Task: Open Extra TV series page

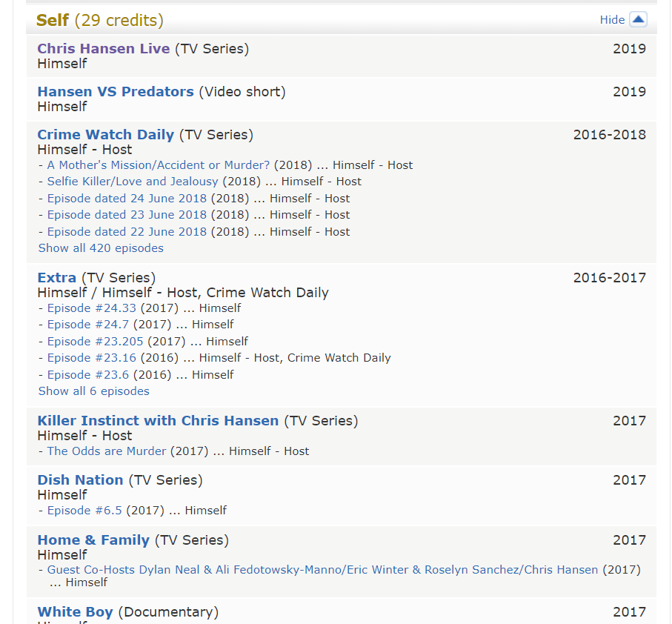Action: [56, 277]
